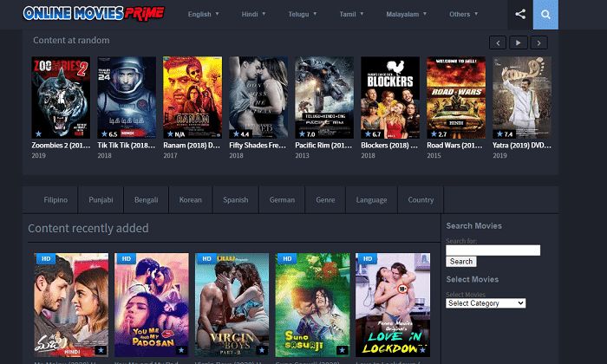Open Blockers (2018) title link
The height and width of the screenshot is (364, 607).
(389, 146)
